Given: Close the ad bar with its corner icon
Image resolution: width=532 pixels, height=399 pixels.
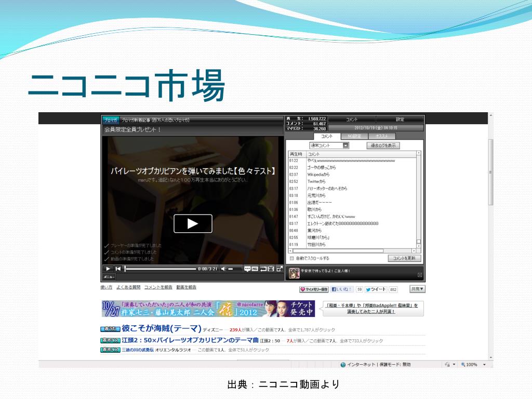Looking at the screenshot, I should pos(420,275).
